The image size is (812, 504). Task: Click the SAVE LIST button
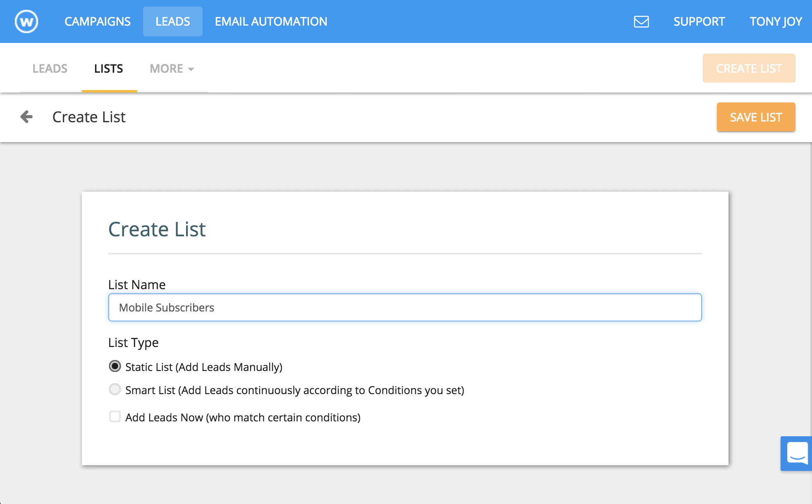pyautogui.click(x=756, y=117)
